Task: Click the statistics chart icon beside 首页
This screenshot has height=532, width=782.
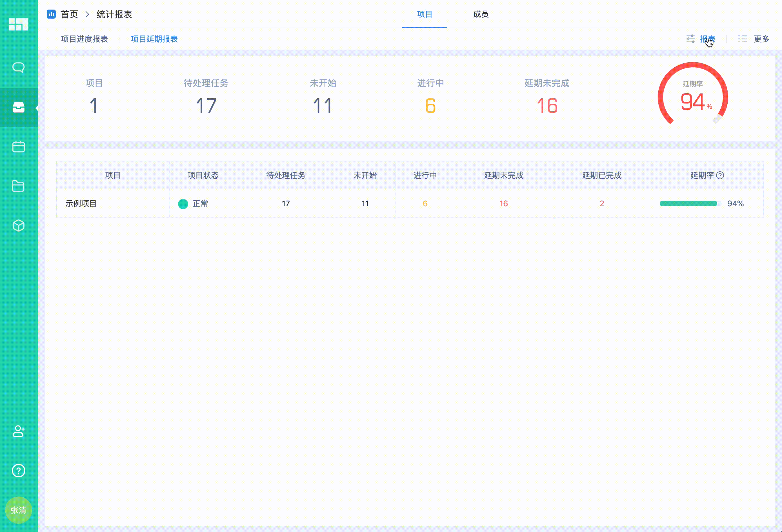Action: 51,14
